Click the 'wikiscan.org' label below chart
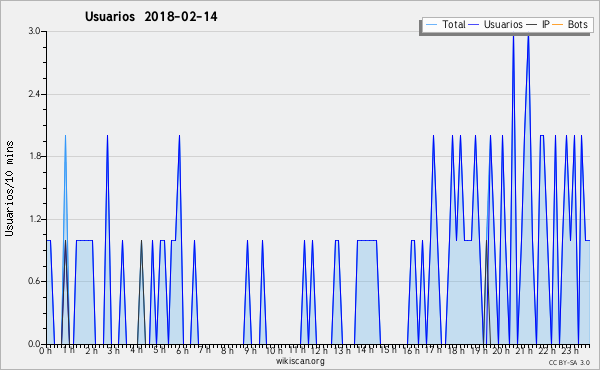This screenshot has width=600, height=370. [x=300, y=361]
